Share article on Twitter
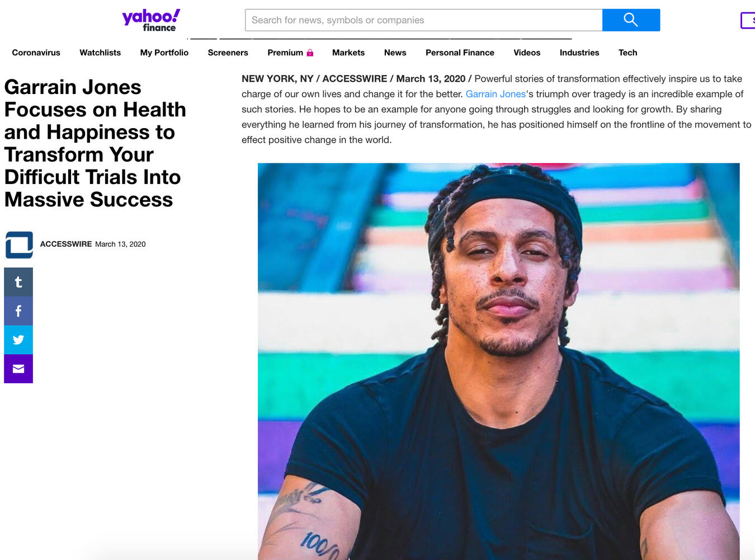Screen dimensions: 755x560 coord(18,340)
